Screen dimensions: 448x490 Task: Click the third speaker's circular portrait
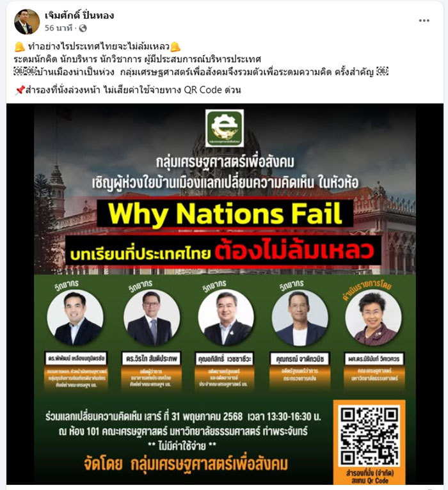226,317
